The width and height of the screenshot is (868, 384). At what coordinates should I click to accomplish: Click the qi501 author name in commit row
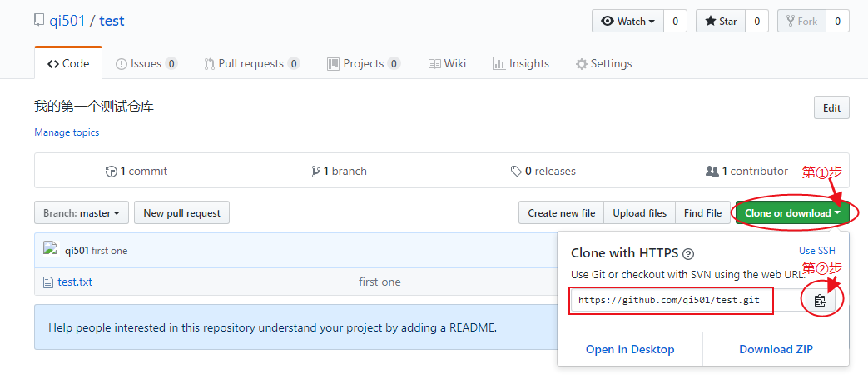point(77,251)
